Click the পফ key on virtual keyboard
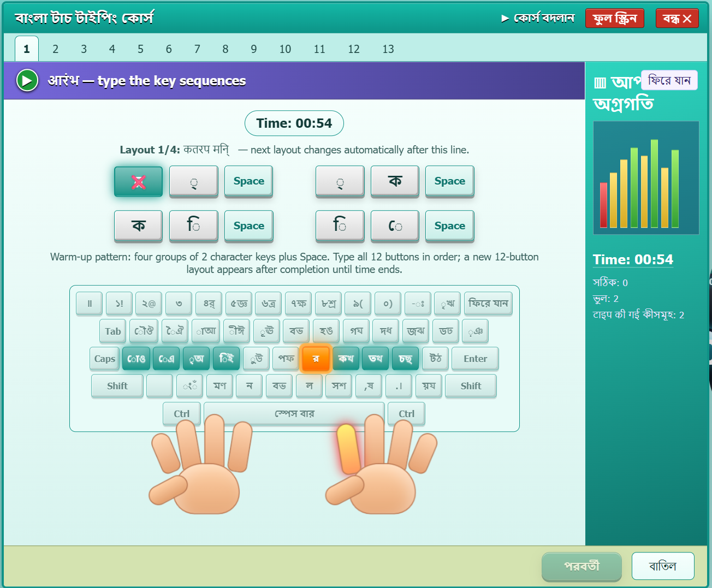This screenshot has height=588, width=712. tap(286, 359)
